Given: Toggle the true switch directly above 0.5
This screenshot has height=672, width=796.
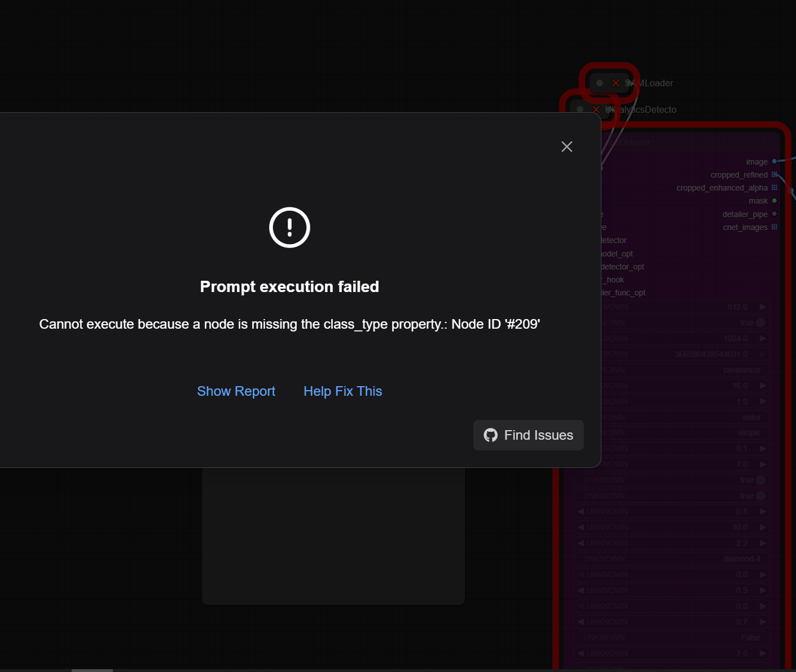Looking at the screenshot, I should pos(761,496).
